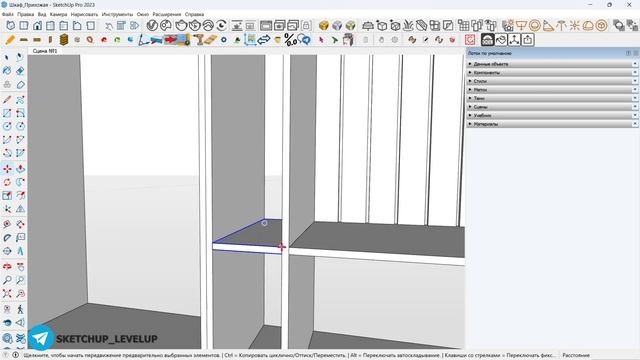The width and height of the screenshot is (640, 360).
Task: Close the default tray panel
Action: coord(636,53)
